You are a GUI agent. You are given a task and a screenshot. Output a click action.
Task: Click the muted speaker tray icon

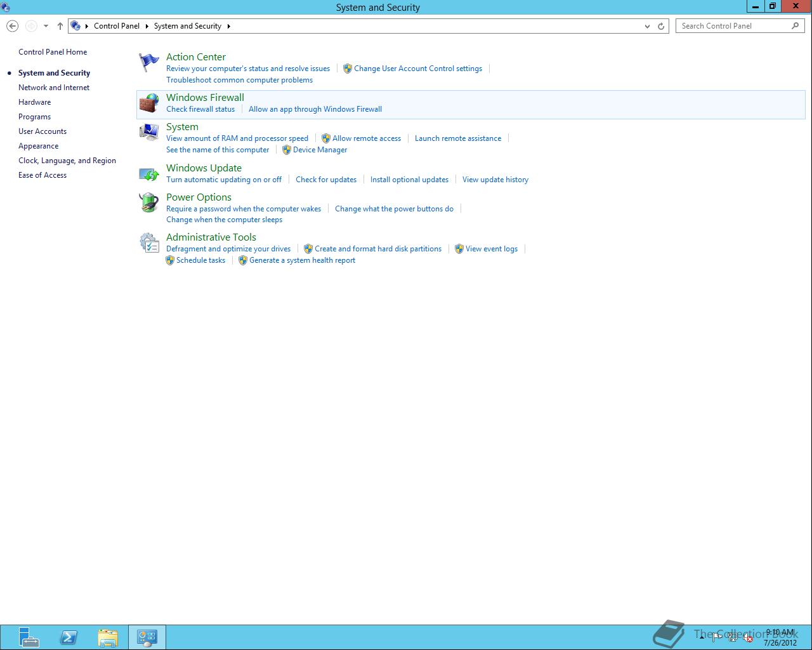(x=749, y=638)
